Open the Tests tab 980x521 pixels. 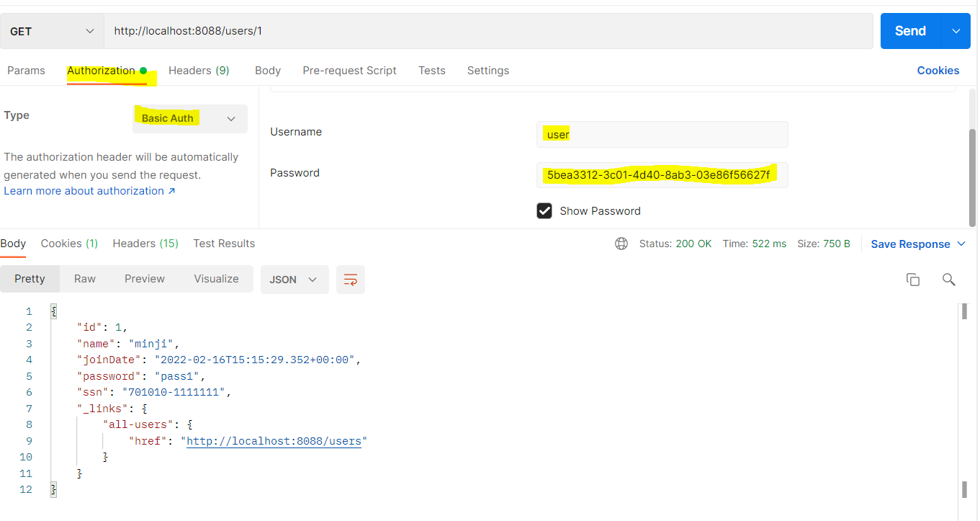click(x=432, y=71)
